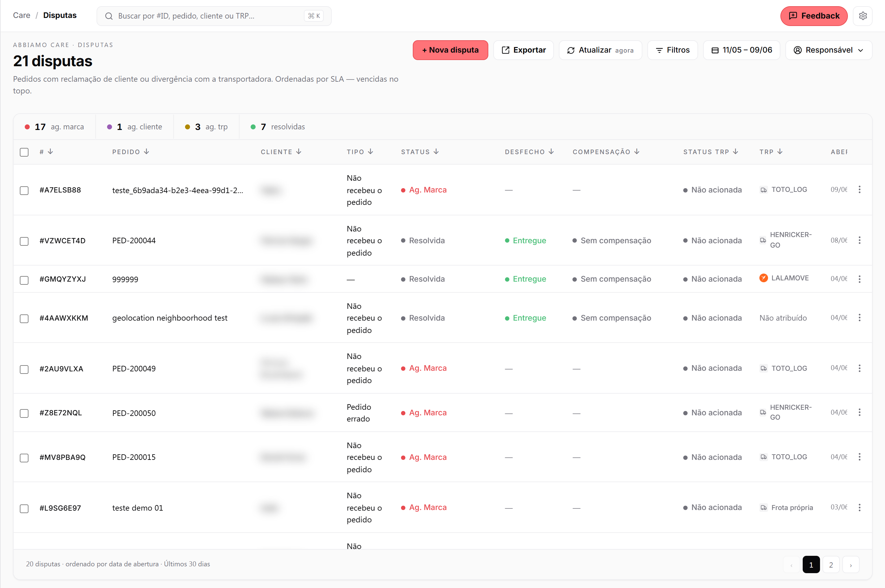Click the Feedback button
Viewport: 885px width, 588px height.
coord(814,16)
